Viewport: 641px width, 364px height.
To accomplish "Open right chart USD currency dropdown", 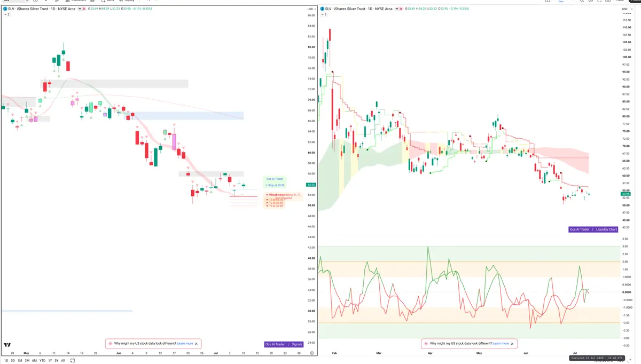I will click(x=626, y=9).
